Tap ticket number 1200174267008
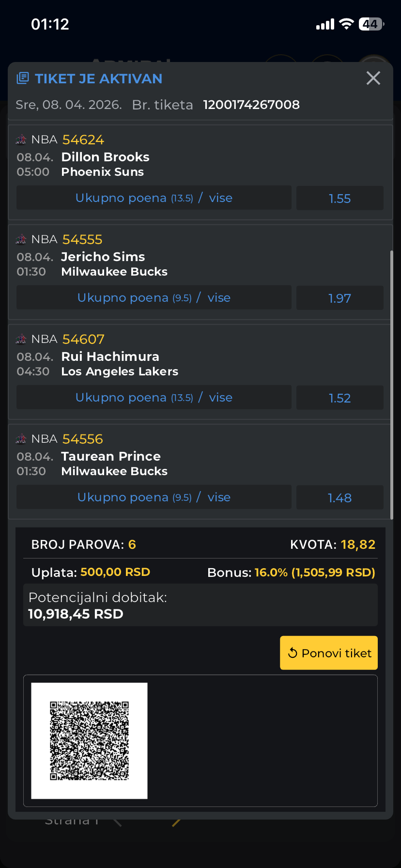Screen dimensions: 401x868 coord(251,105)
